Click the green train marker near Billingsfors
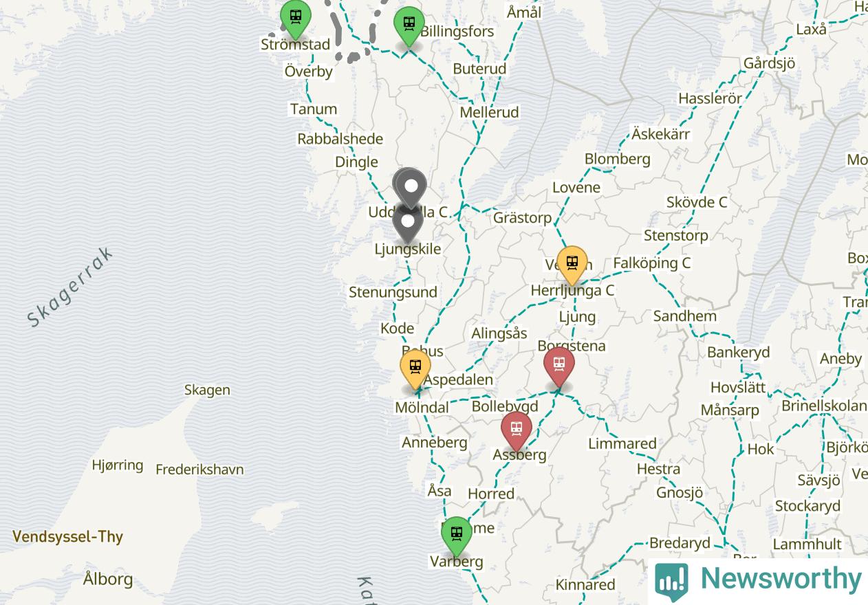The width and height of the screenshot is (868, 605). 409,27
